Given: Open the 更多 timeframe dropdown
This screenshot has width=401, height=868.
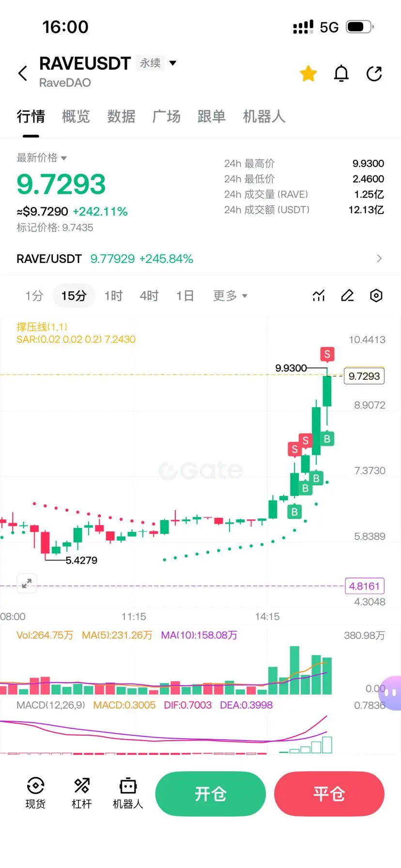Looking at the screenshot, I should point(230,295).
